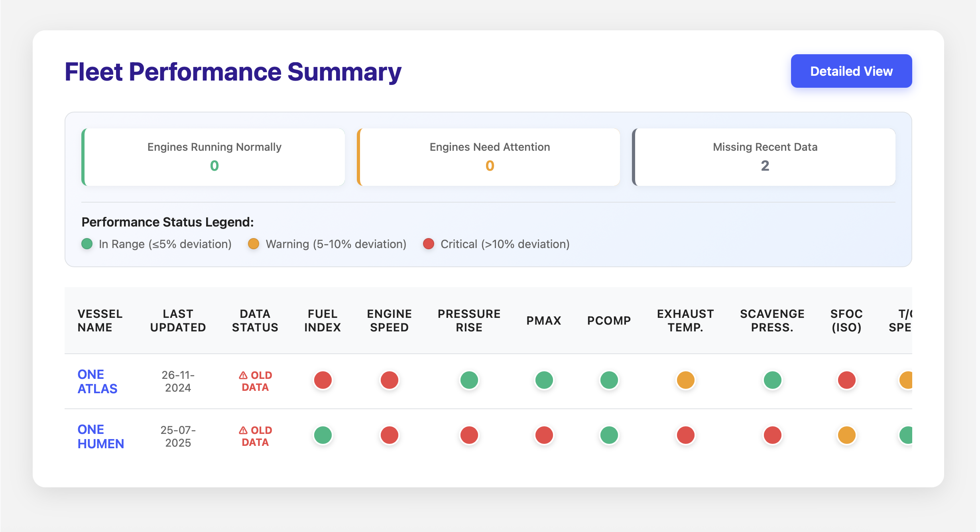This screenshot has height=532, width=980.
Task: Sort the table by Data Status column
Action: 256,320
